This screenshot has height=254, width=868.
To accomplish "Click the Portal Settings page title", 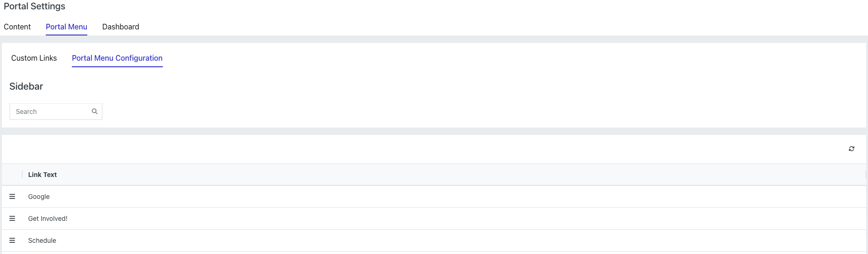I will [x=35, y=6].
